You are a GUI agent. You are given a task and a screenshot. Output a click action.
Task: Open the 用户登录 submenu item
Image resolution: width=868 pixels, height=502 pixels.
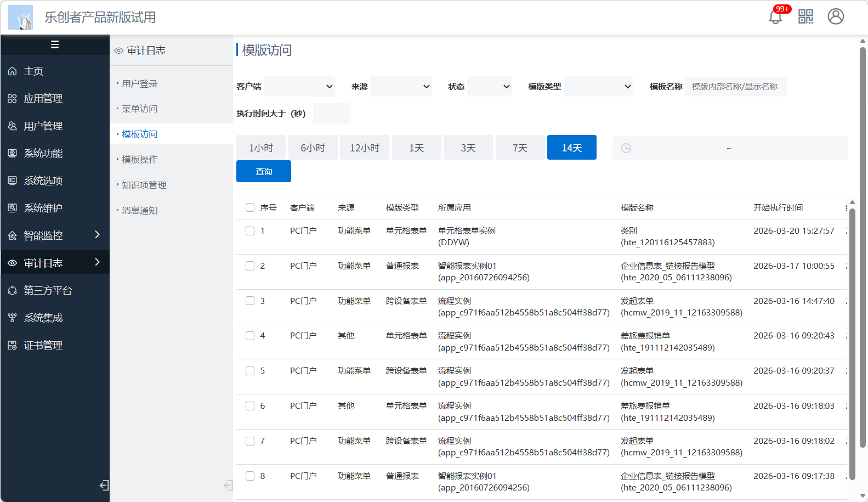[140, 84]
